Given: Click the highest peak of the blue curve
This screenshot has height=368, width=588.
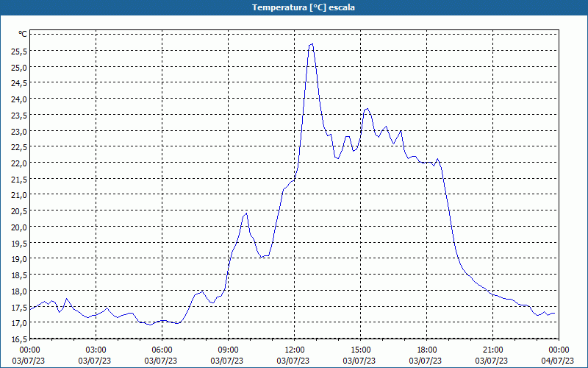Looking at the screenshot, I should (312, 44).
